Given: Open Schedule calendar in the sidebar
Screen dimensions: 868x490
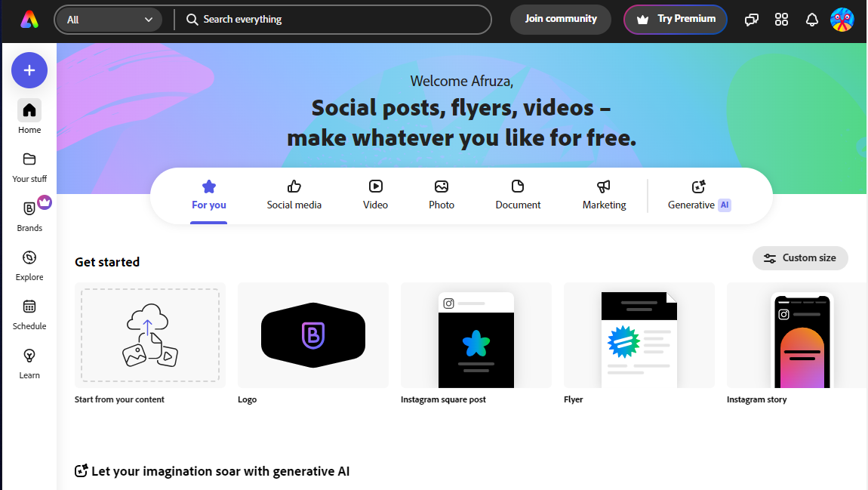Looking at the screenshot, I should 29,315.
